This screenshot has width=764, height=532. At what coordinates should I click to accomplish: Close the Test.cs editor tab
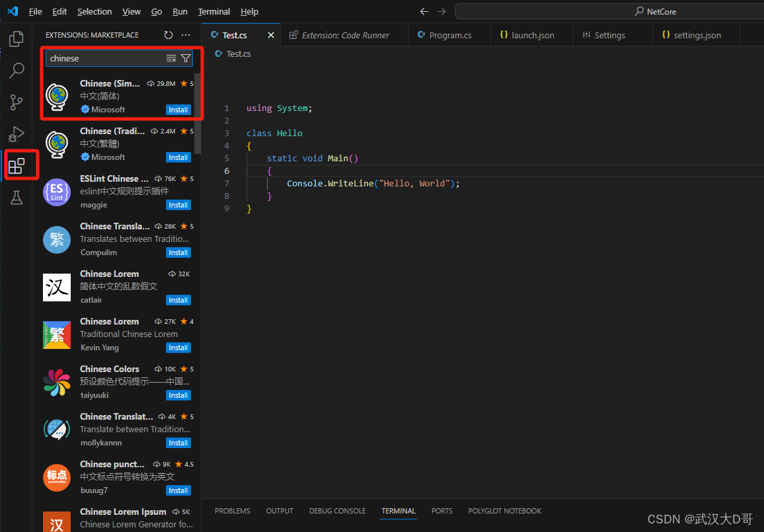[x=271, y=35]
